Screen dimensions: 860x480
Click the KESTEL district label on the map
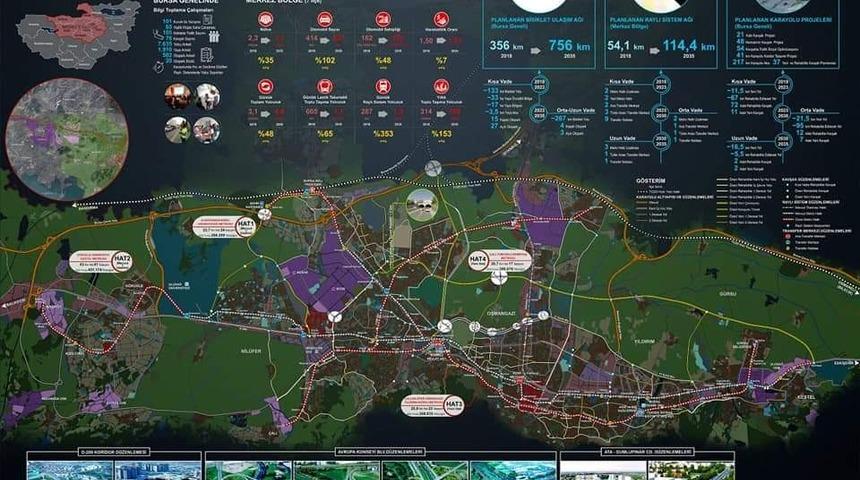[x=806, y=397]
